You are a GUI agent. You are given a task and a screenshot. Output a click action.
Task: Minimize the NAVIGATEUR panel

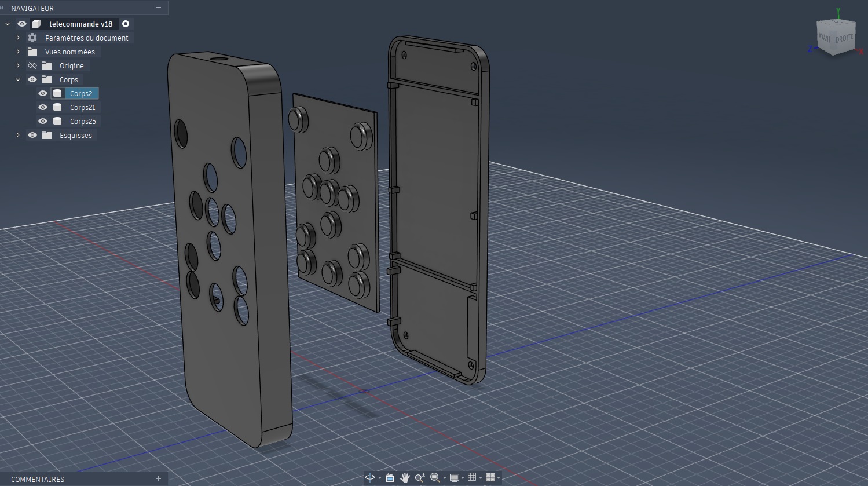(x=159, y=8)
